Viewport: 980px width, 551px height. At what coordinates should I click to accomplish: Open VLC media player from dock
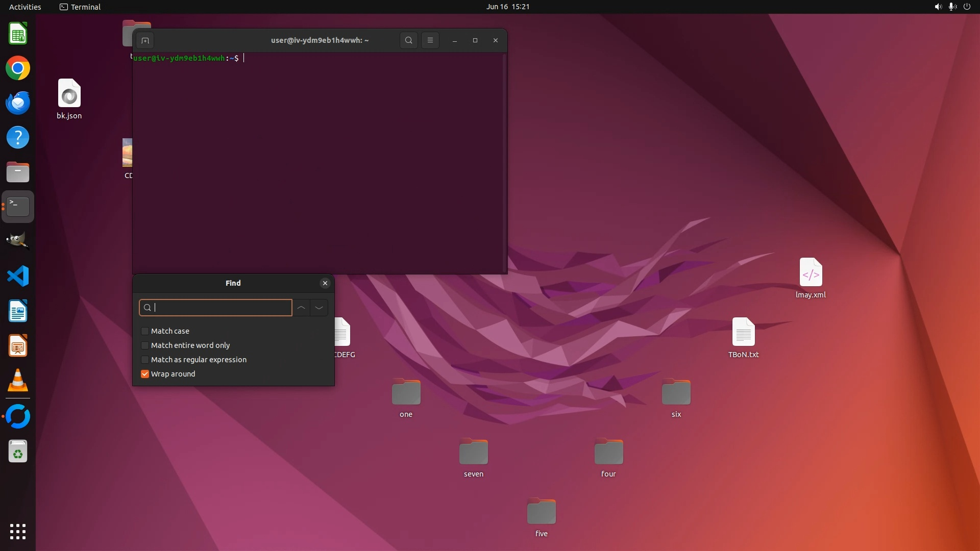18,381
